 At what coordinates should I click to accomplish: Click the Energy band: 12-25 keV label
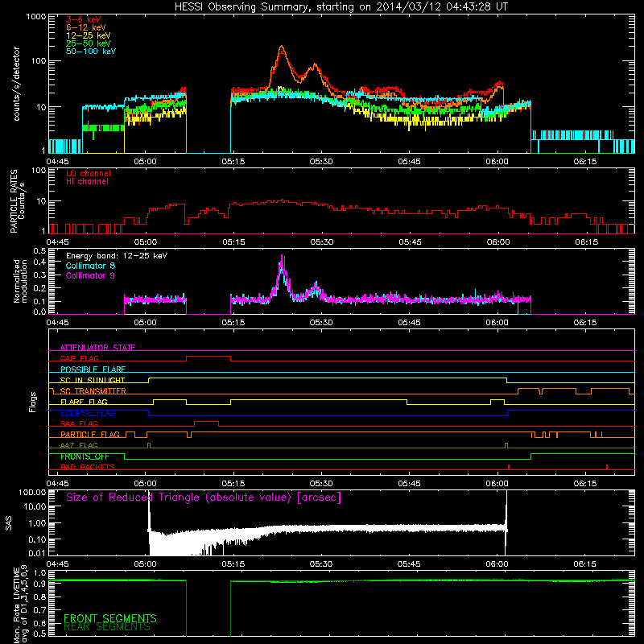click(x=117, y=256)
